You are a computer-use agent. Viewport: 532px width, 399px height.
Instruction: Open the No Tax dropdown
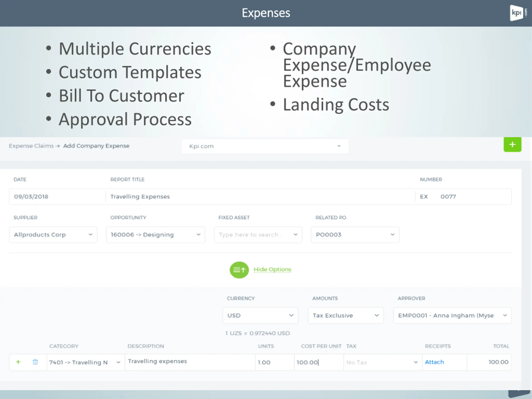point(383,362)
